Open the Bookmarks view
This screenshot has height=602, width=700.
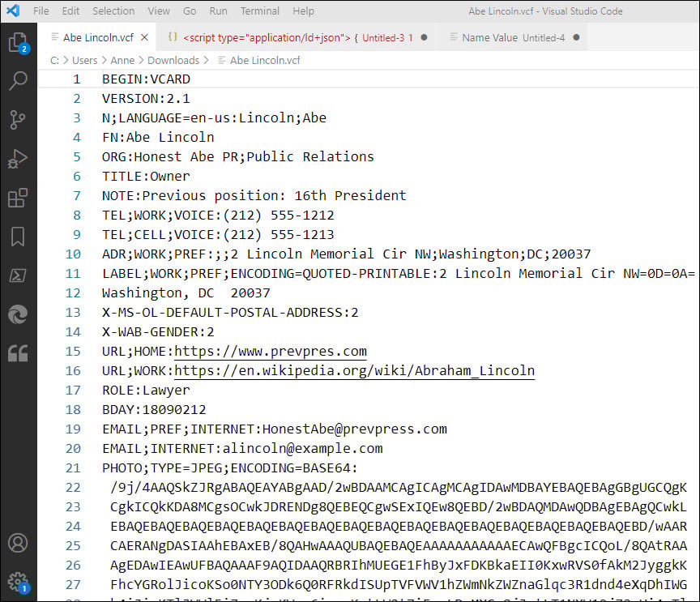pos(18,237)
